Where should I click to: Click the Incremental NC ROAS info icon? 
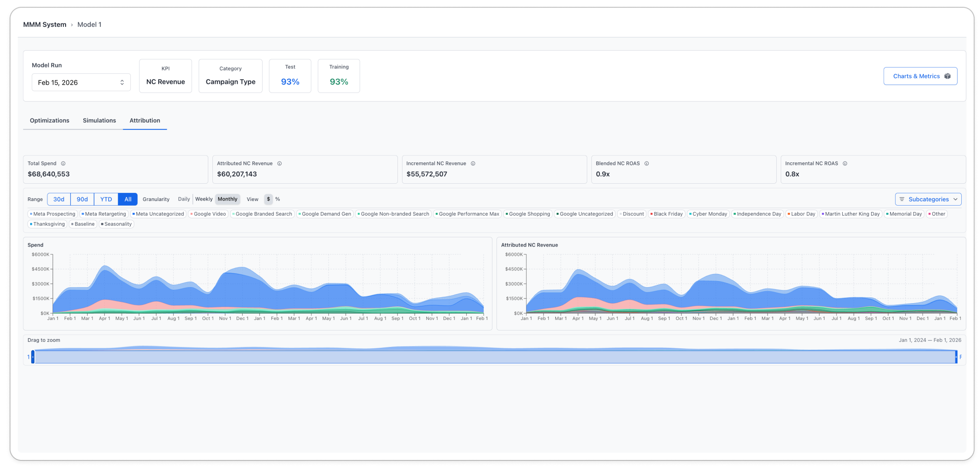[x=845, y=164]
